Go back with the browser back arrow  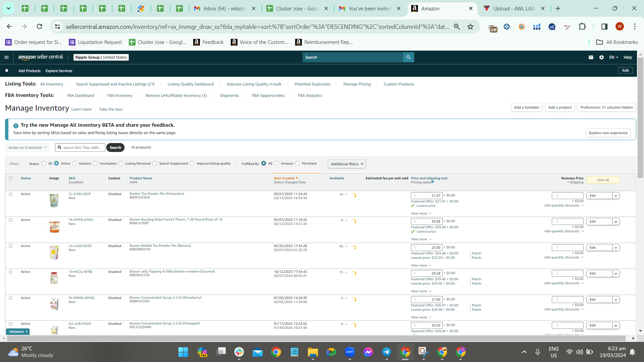click(9, 26)
